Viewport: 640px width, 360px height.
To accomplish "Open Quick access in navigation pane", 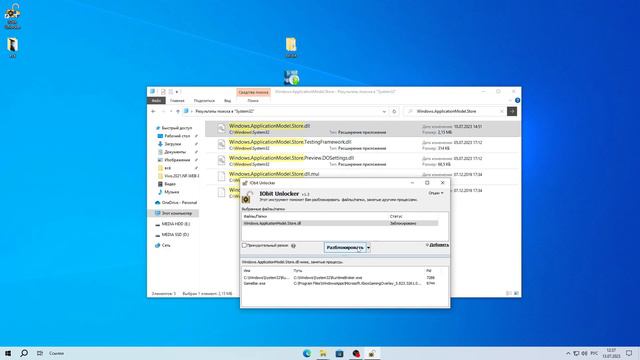I will 176,128.
